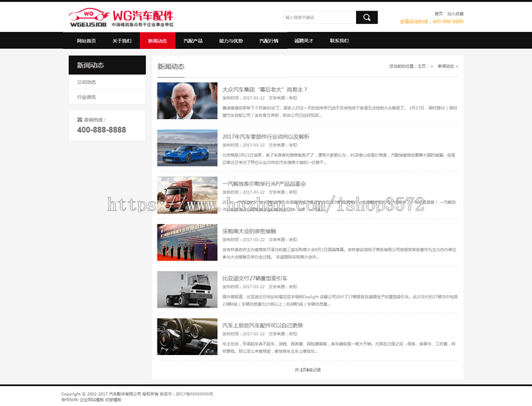Image resolution: width=532 pixels, height=406 pixels.
Task: Open 关于我们 in navigation bar
Action: [122, 40]
